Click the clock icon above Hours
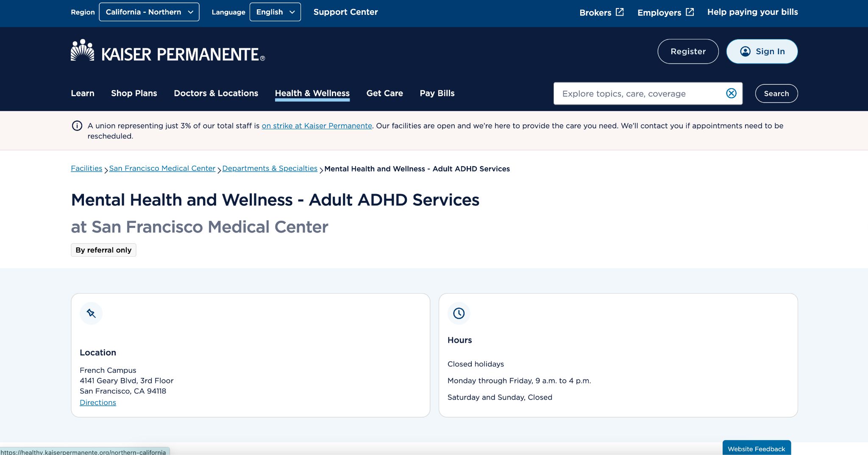Viewport: 868px width, 455px height. click(x=459, y=314)
